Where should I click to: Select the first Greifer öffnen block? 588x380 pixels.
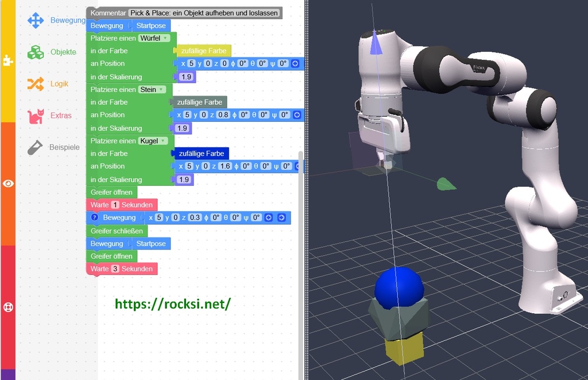point(111,192)
